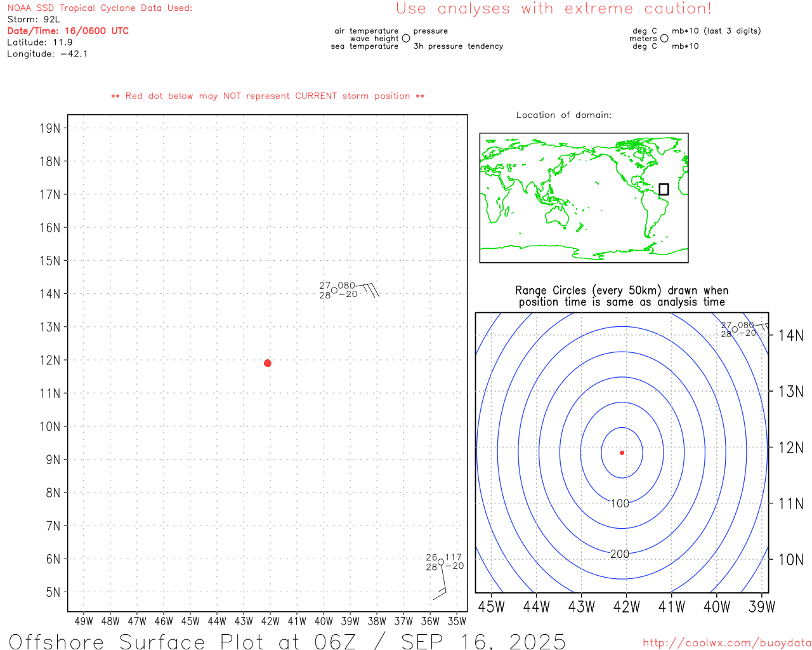Select the buoy station circle near 6N on main map

tap(441, 562)
